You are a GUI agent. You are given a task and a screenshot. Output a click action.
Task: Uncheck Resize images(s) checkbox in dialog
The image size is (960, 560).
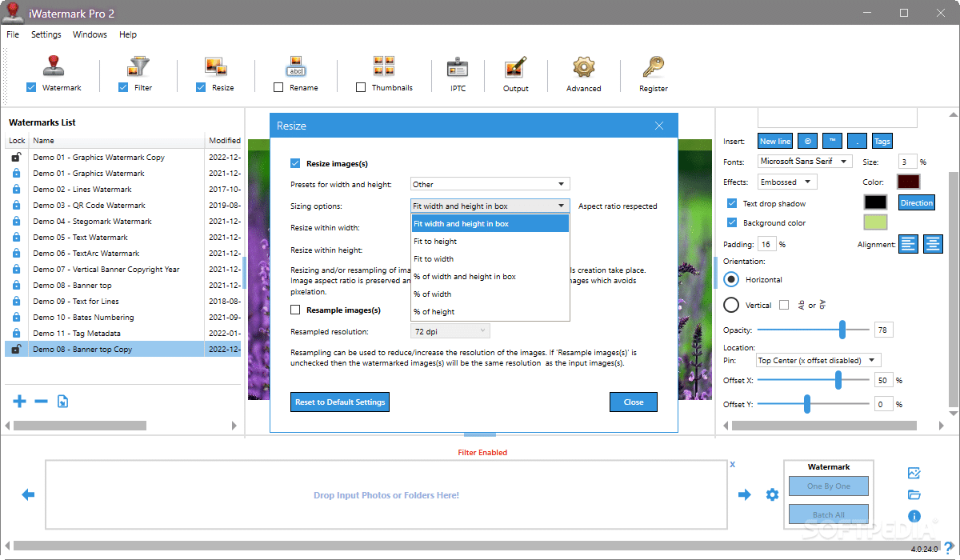(296, 163)
